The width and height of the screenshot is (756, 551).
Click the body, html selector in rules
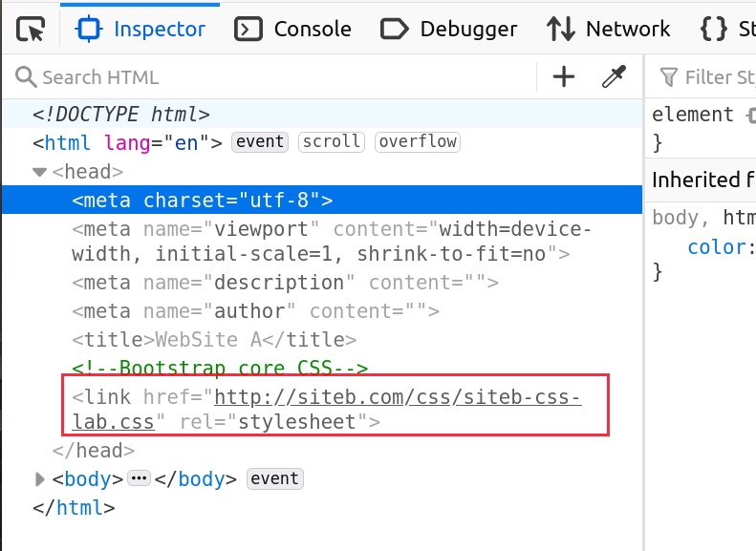[x=704, y=218]
